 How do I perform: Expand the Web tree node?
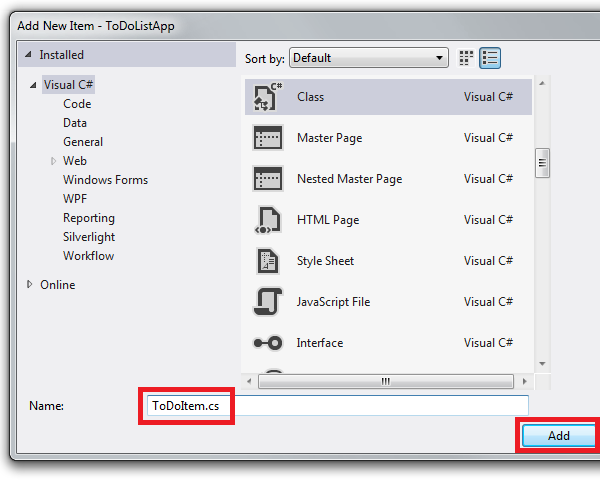pos(54,161)
